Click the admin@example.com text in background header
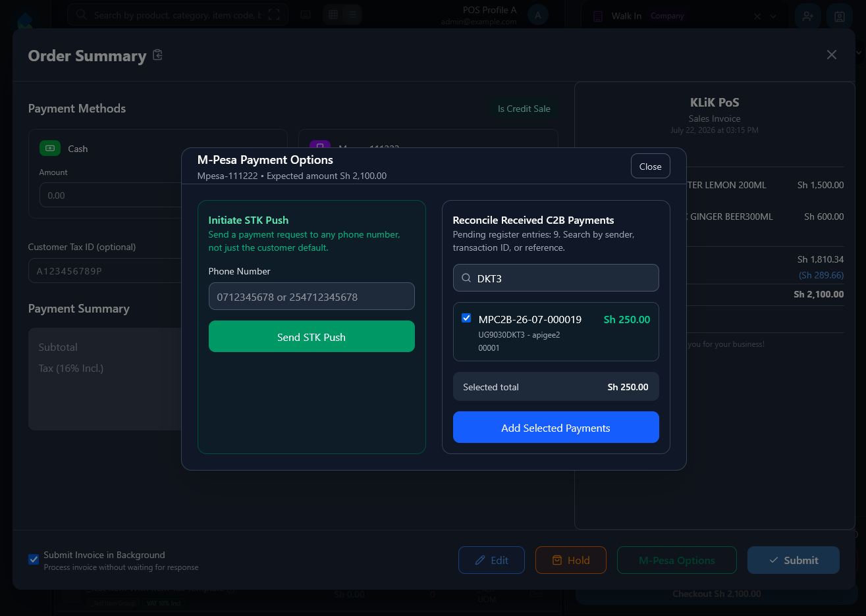Screen dimensions: 866x616 (479, 22)
